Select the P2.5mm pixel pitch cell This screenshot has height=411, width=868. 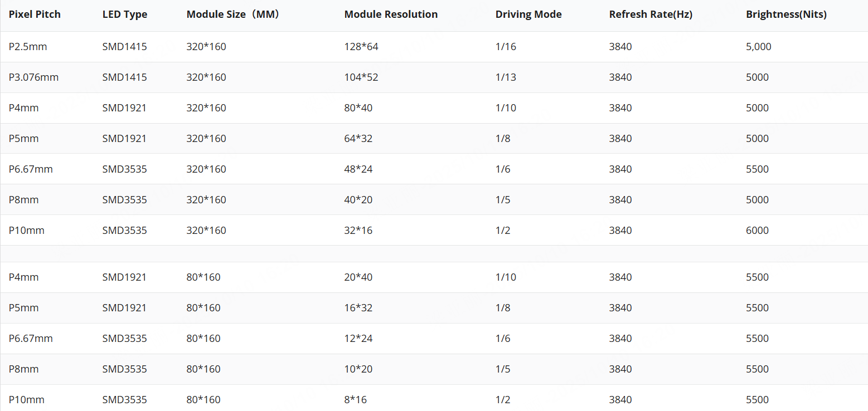tap(28, 47)
